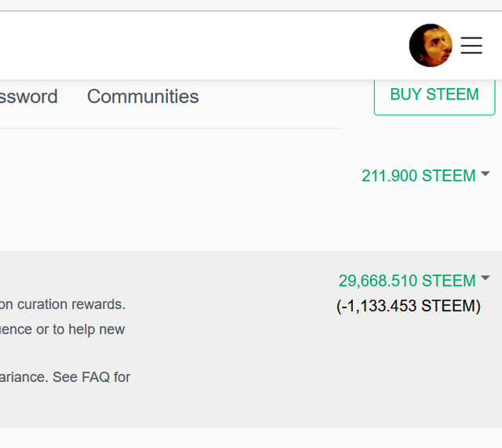Click the (-1,133.453 STEEM) delegated amount
502x448 pixels.
point(408,306)
